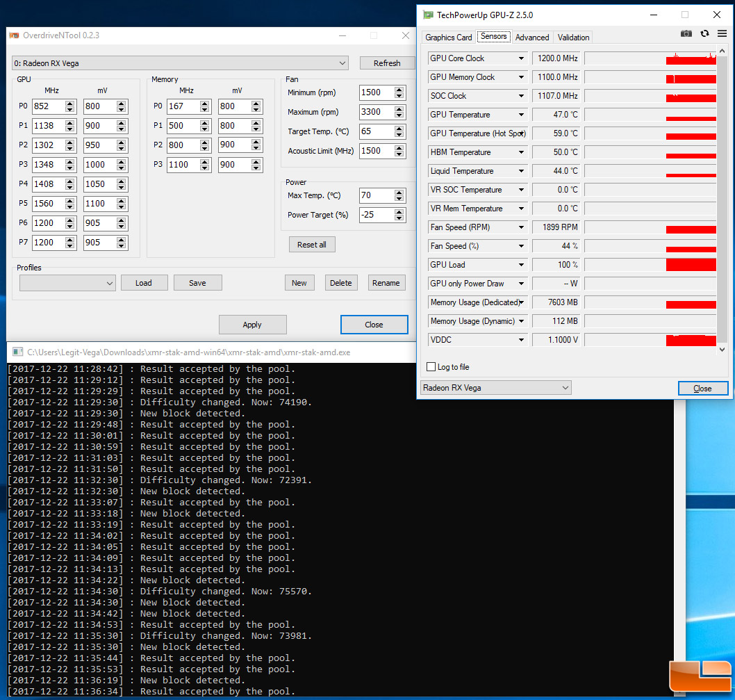Click the GPU-Z sensors scrollbar down arrow

[x=722, y=350]
